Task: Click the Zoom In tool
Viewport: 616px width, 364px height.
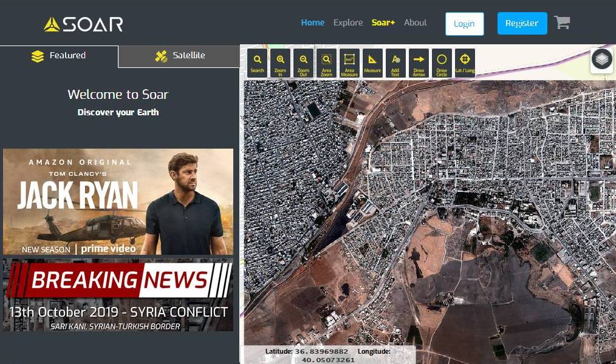Action: pyautogui.click(x=280, y=62)
